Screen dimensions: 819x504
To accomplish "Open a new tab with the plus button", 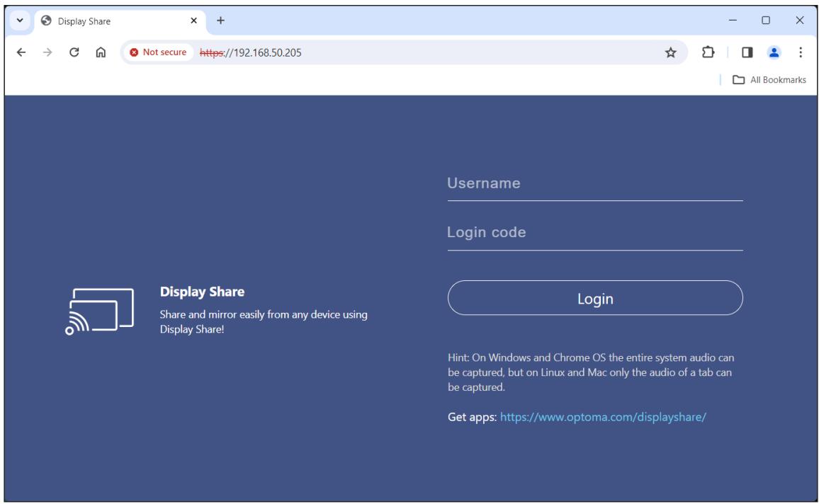I will click(x=220, y=21).
